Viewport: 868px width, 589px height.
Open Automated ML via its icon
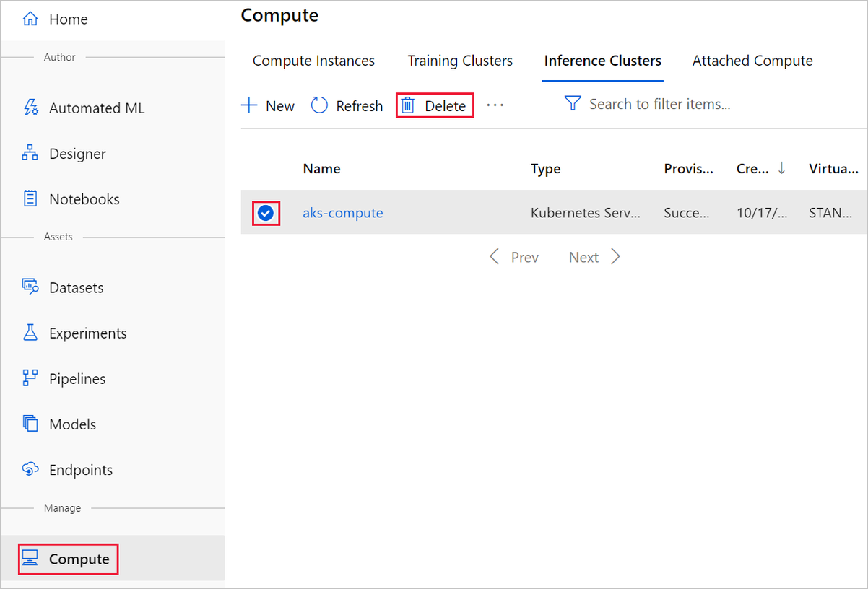[x=30, y=108]
